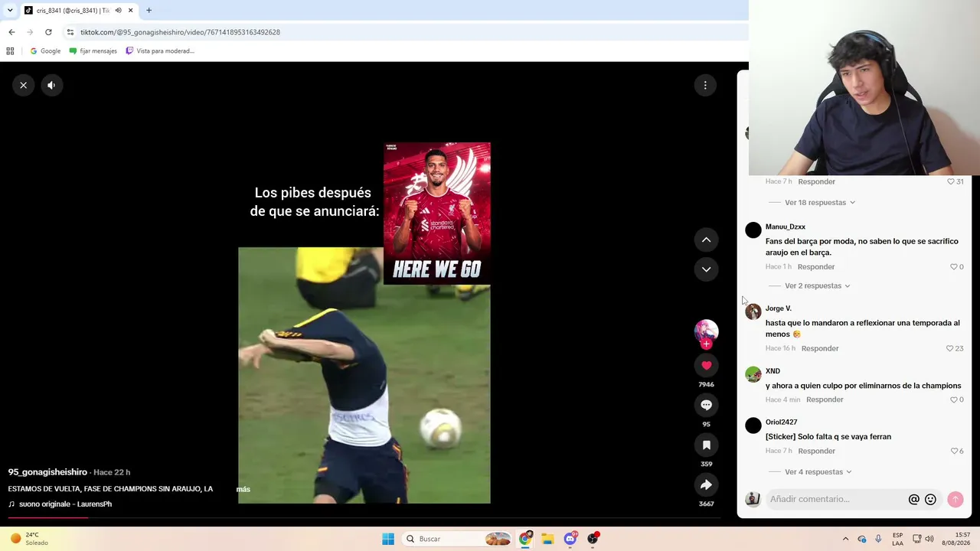This screenshot has height=551, width=980.
Task: Focus the tiktok.com address bar
Action: coord(181,32)
